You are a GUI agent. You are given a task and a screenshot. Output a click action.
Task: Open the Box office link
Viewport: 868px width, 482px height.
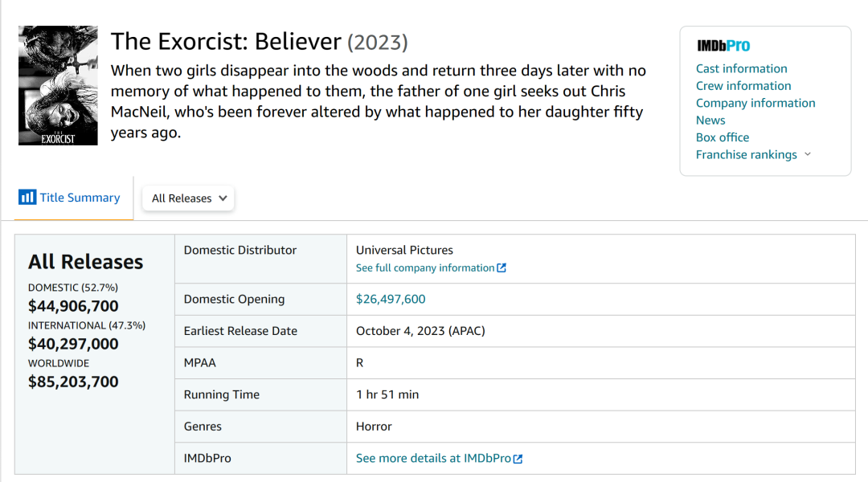pyautogui.click(x=723, y=137)
